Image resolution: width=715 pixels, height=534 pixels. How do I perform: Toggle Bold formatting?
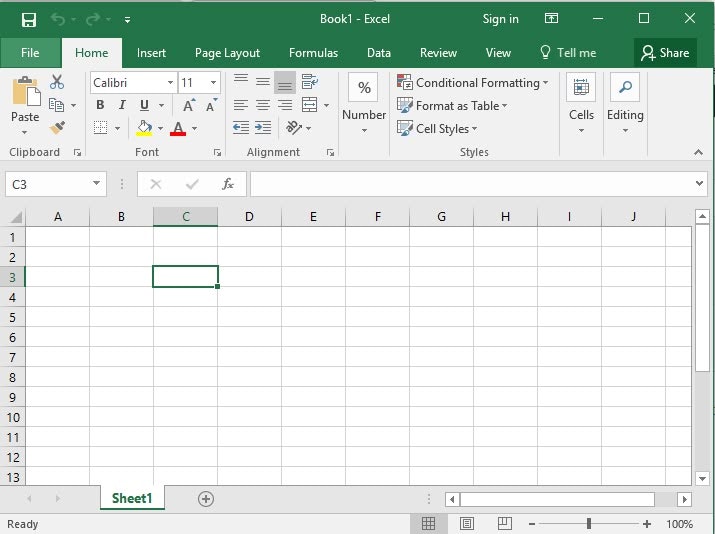point(100,105)
